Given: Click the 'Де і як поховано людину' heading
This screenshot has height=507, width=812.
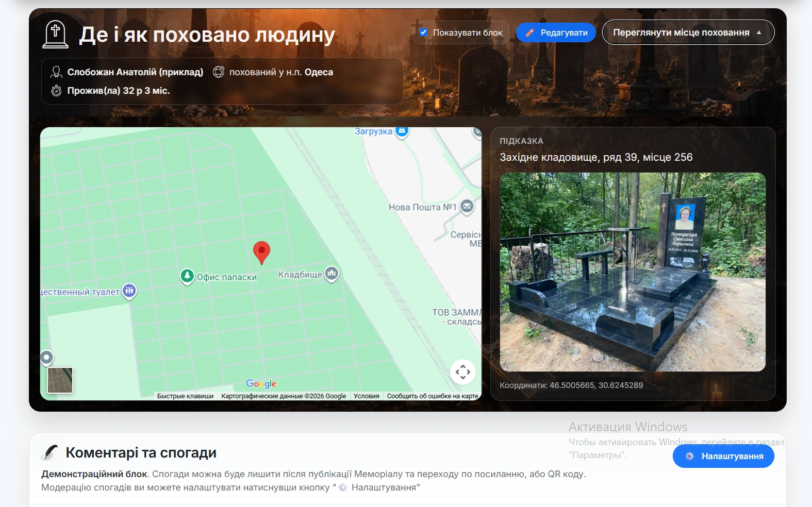Looking at the screenshot, I should 207,35.
